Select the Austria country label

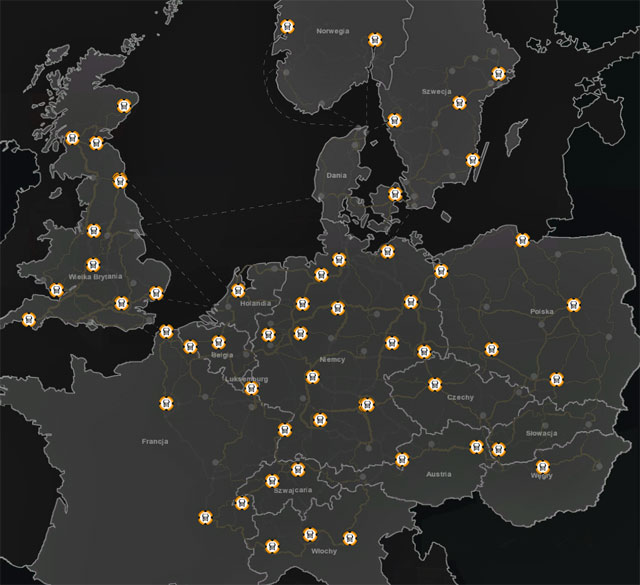point(438,474)
